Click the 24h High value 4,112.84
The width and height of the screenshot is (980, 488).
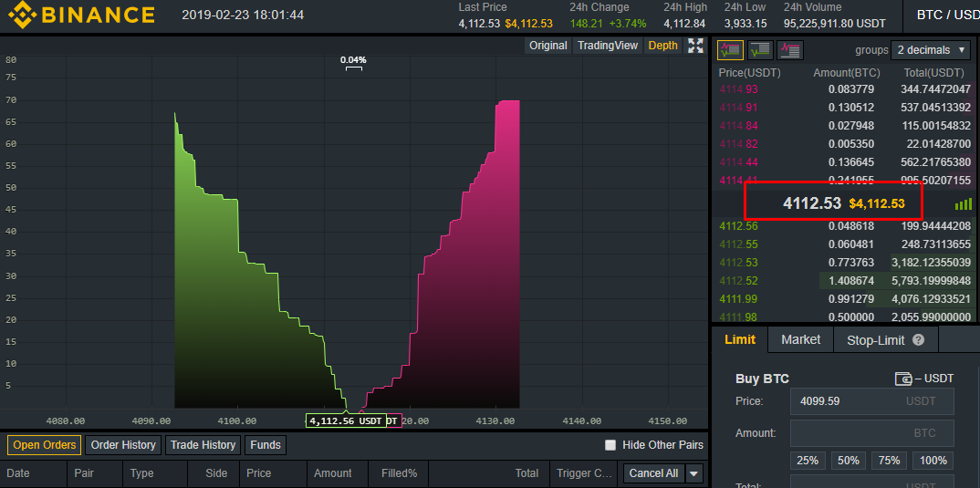[684, 24]
